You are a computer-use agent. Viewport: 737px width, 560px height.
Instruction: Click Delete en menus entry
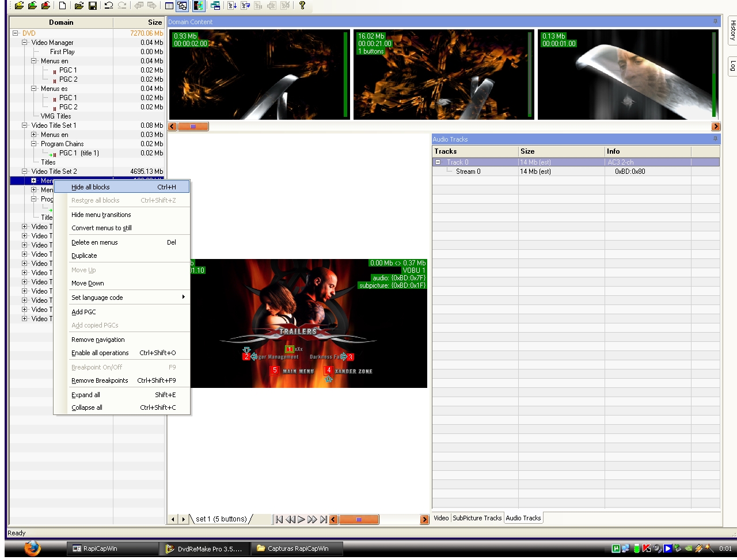pyautogui.click(x=121, y=242)
